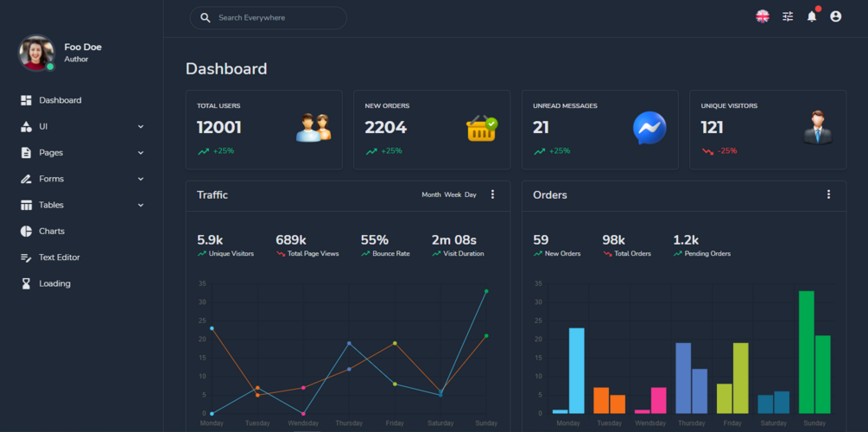The image size is (868, 432).
Task: Click the Sunday top point on Traffic chart
Action: 486,291
